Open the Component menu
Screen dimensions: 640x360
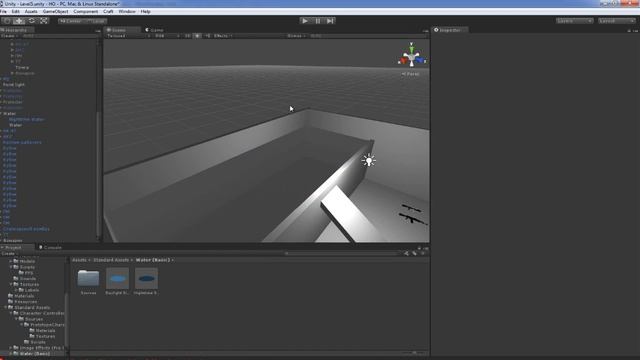pos(86,11)
